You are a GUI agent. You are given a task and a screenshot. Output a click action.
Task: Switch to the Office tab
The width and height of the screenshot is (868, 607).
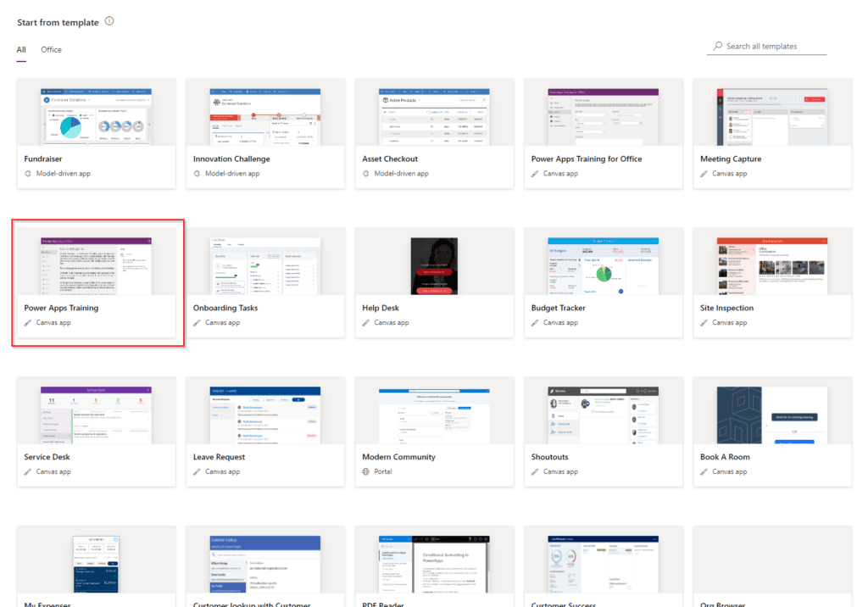51,49
